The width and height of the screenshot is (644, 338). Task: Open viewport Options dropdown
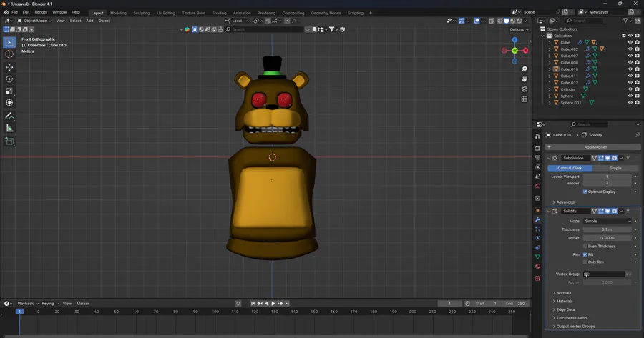pyautogui.click(x=519, y=29)
